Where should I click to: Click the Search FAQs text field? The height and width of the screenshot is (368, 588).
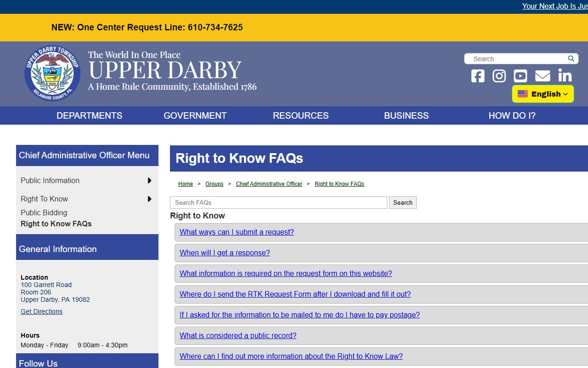(278, 202)
